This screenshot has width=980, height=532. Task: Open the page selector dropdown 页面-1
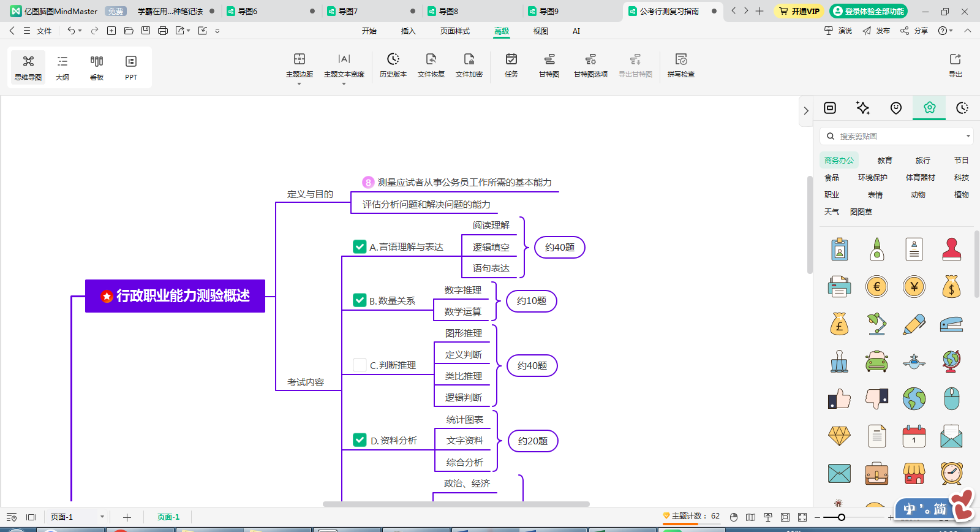coord(102,517)
